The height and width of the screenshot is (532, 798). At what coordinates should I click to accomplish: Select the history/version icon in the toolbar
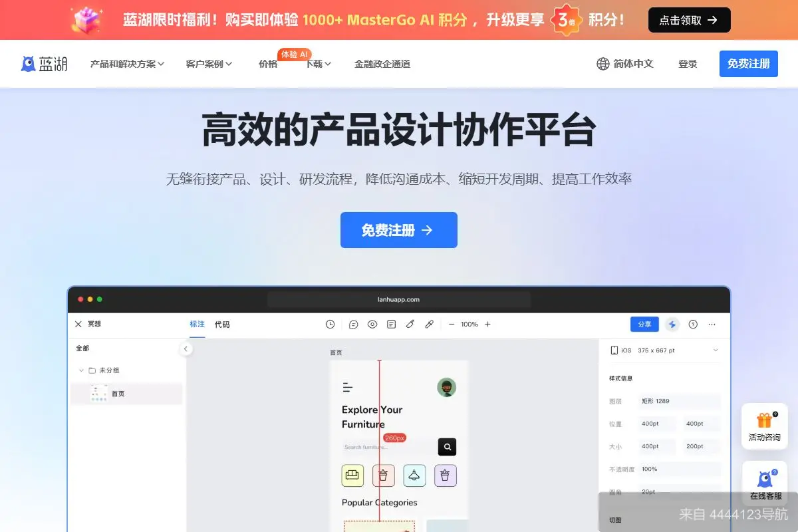(x=330, y=324)
